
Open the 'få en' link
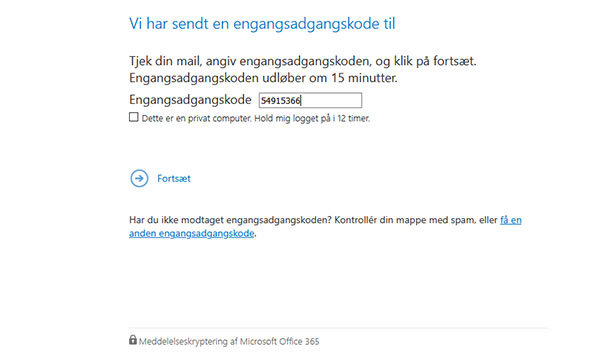pos(511,220)
